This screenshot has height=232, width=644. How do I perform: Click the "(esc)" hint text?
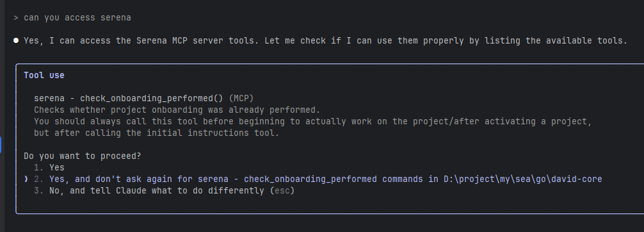pos(282,191)
